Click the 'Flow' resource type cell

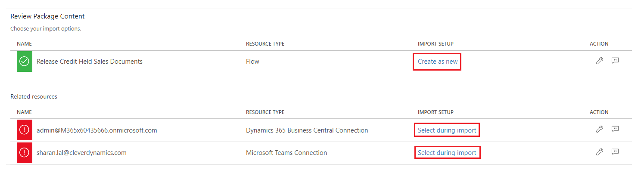252,62
